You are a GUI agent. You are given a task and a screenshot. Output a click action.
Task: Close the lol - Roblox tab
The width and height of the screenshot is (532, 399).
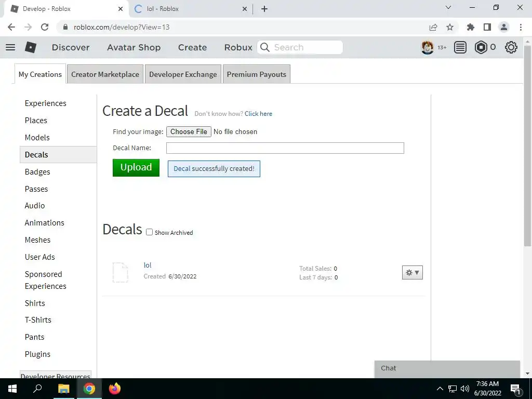click(x=245, y=9)
